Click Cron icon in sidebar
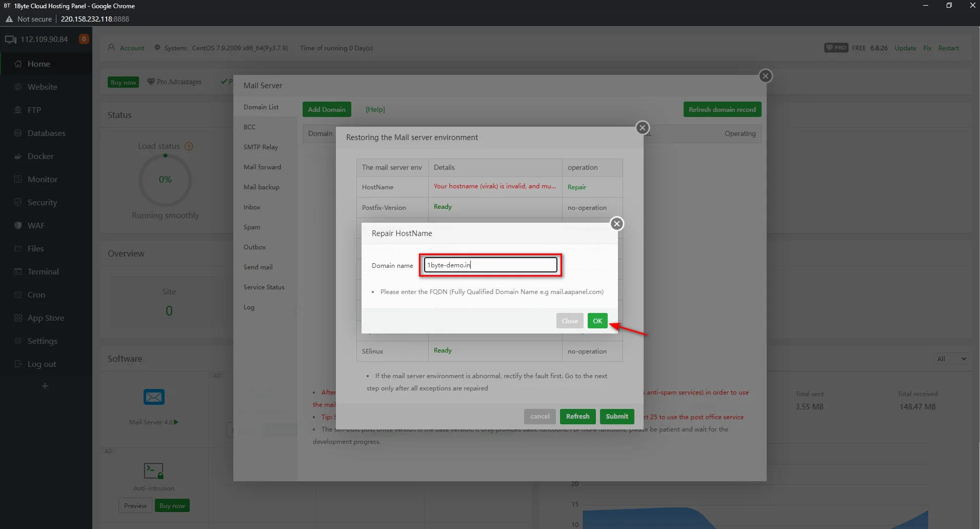 (18, 295)
